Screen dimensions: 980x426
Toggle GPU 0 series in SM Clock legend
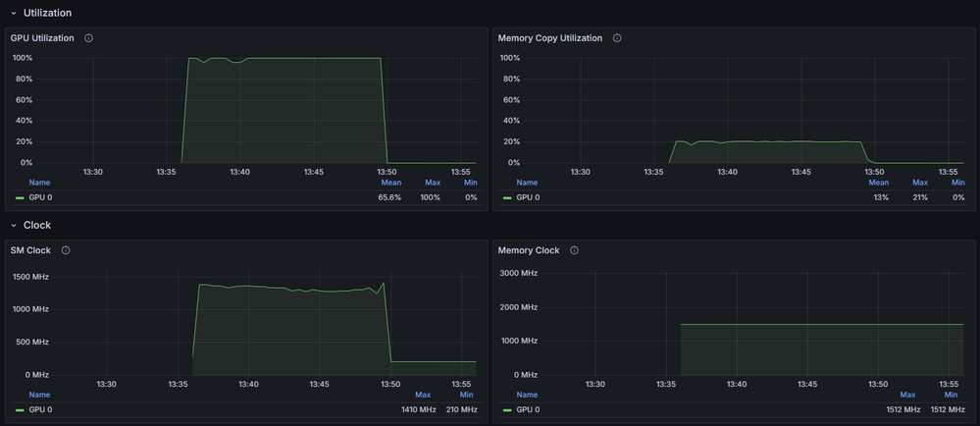click(x=40, y=409)
